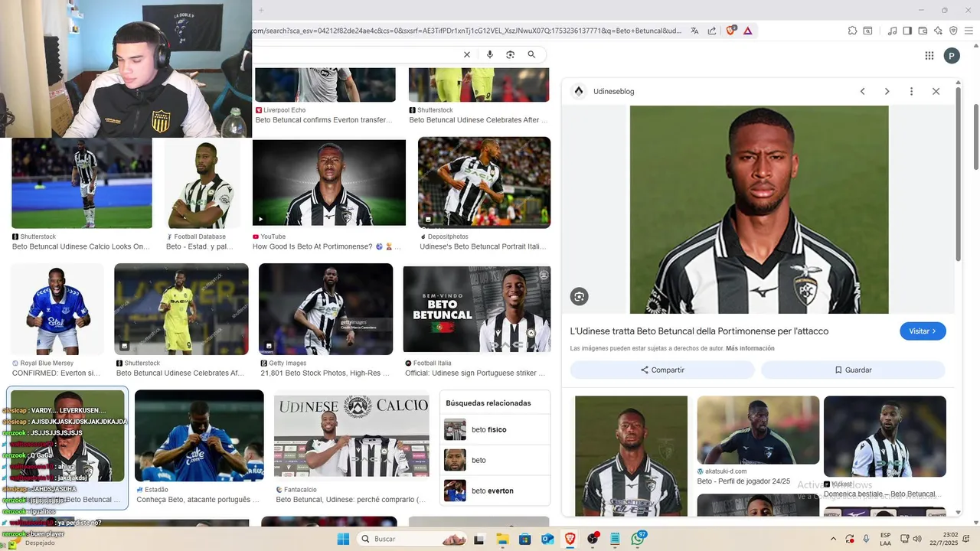This screenshot has width=980, height=551.
Task: Close the Udineseblog image preview panel
Action: pyautogui.click(x=936, y=91)
